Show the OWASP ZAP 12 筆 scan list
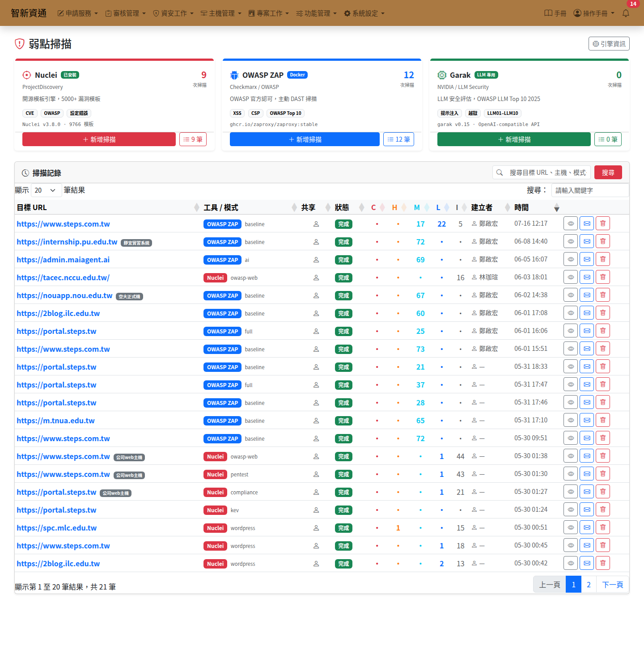Viewport: 644px width, 653px height. [398, 139]
